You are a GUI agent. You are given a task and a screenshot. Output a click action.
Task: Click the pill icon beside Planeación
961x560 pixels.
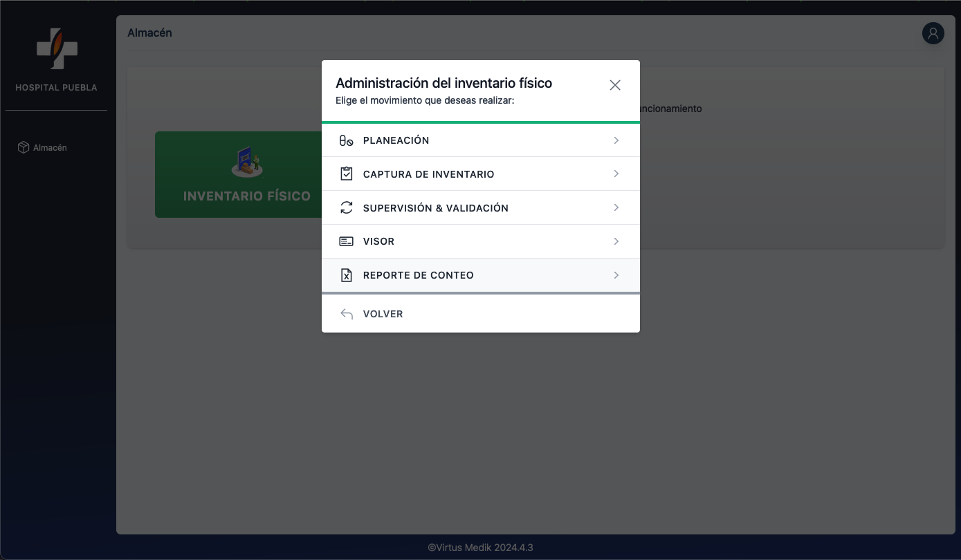coord(346,140)
